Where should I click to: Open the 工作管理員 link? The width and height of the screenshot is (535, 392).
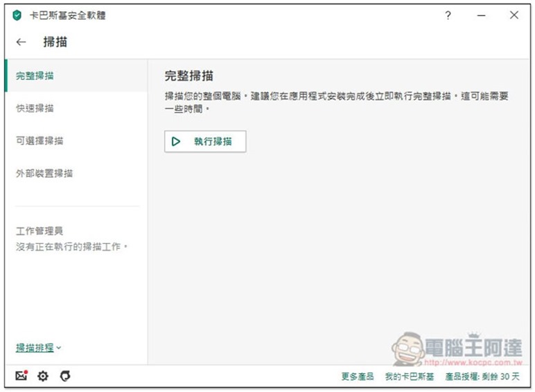pos(40,231)
